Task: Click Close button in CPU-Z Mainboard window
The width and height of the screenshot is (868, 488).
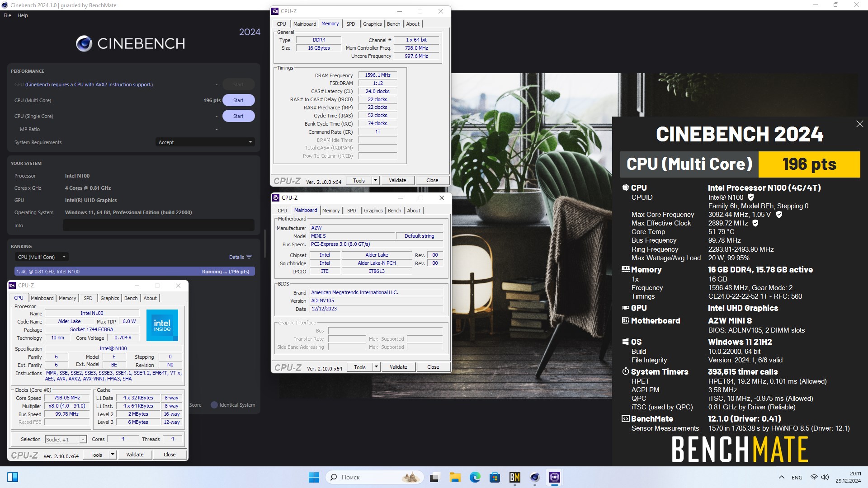Action: pos(433,367)
